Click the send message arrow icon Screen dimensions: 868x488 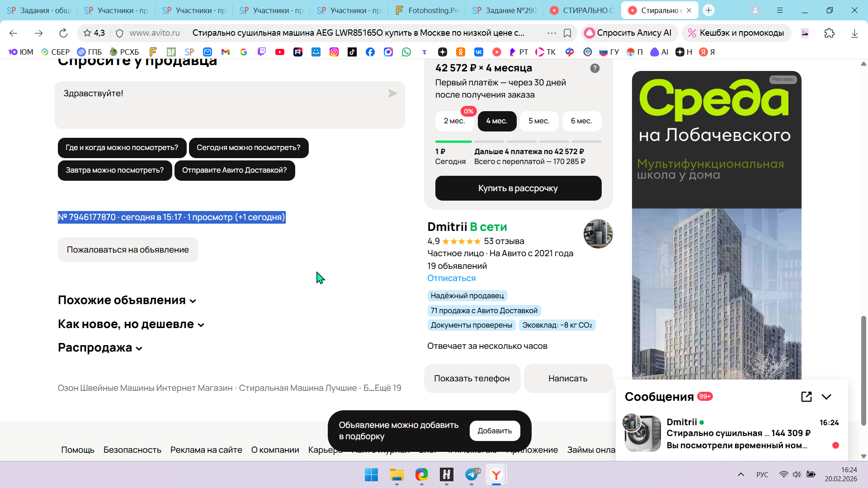[x=392, y=94]
